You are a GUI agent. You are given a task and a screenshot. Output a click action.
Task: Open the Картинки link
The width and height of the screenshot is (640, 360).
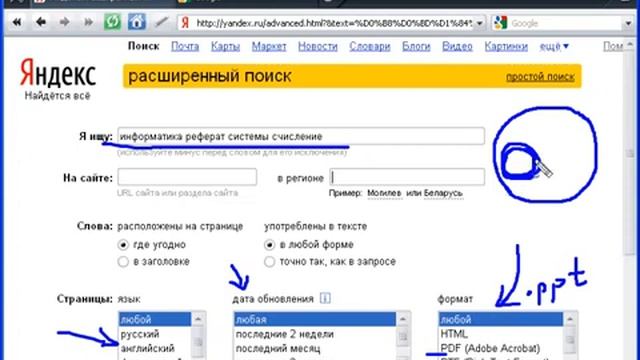(506, 47)
